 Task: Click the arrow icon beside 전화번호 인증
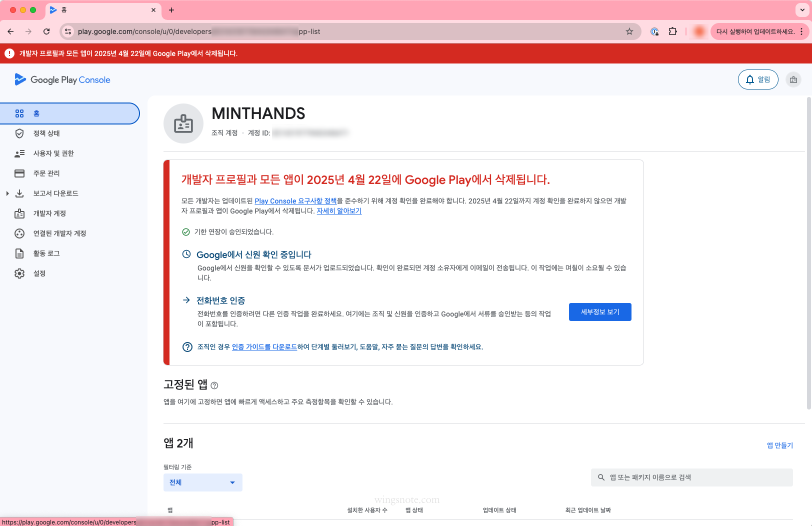coord(186,300)
